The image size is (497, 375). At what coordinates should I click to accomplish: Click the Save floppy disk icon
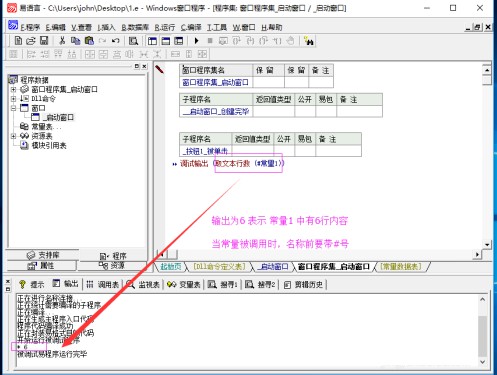44,41
